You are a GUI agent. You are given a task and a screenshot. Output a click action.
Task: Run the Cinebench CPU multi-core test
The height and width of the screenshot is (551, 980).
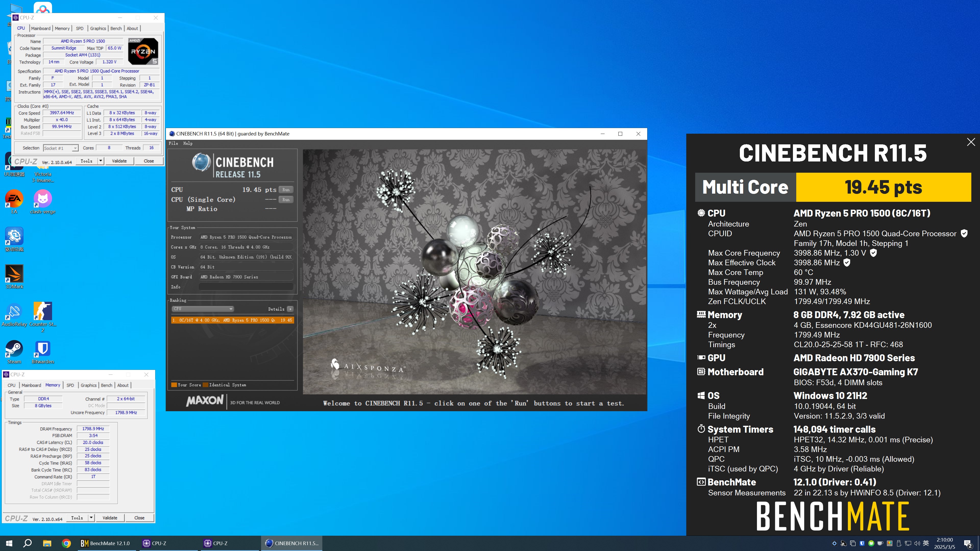286,190
